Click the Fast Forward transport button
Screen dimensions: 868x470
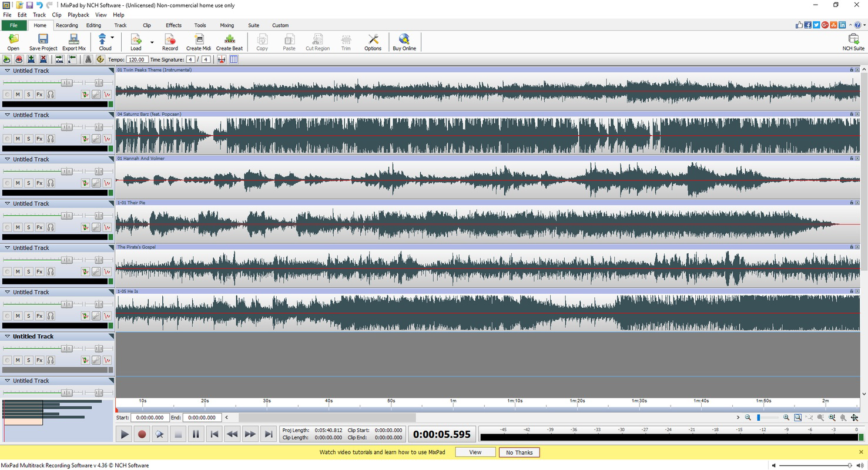pos(250,434)
